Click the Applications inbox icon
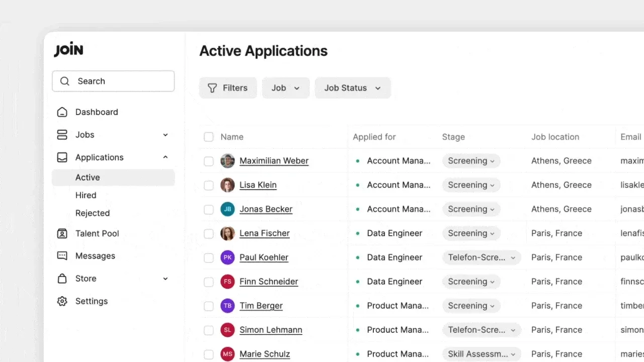This screenshot has width=644, height=362. click(62, 157)
